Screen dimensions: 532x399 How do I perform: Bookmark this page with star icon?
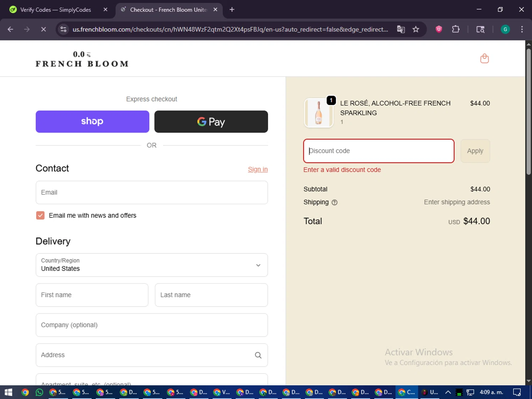coord(416,29)
